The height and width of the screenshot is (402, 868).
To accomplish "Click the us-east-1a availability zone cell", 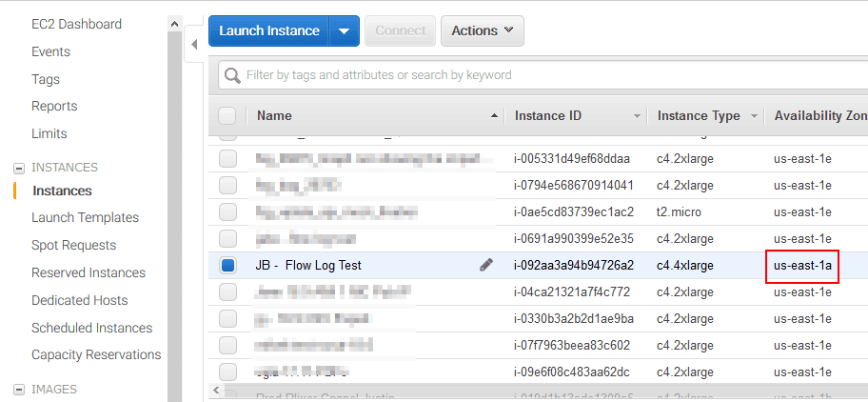I will (x=802, y=266).
